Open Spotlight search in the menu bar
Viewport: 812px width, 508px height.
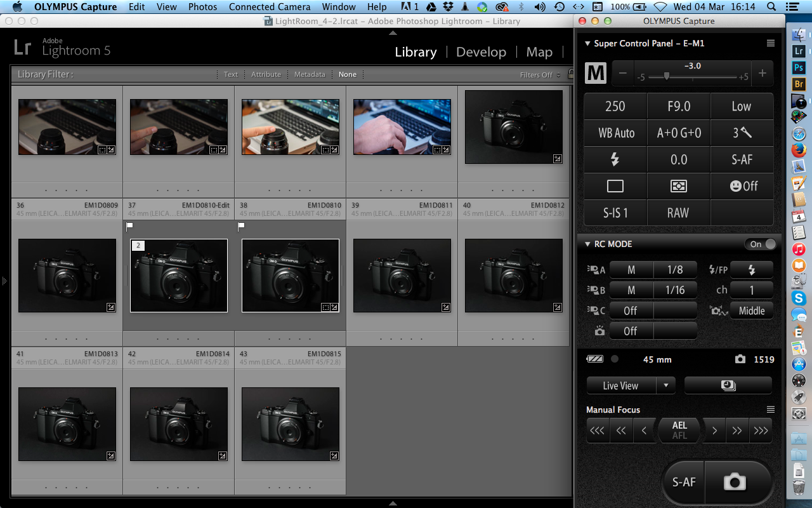pyautogui.click(x=771, y=7)
